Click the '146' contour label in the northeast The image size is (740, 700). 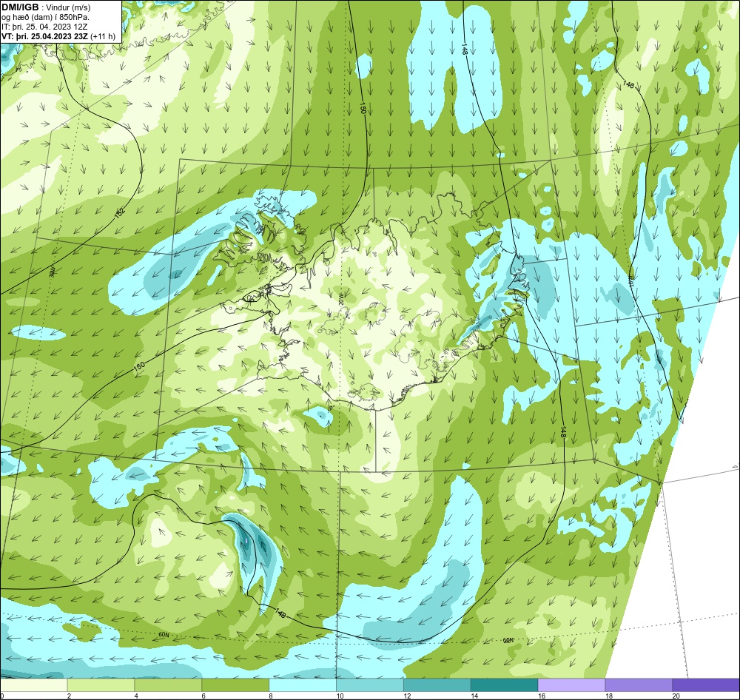click(628, 84)
